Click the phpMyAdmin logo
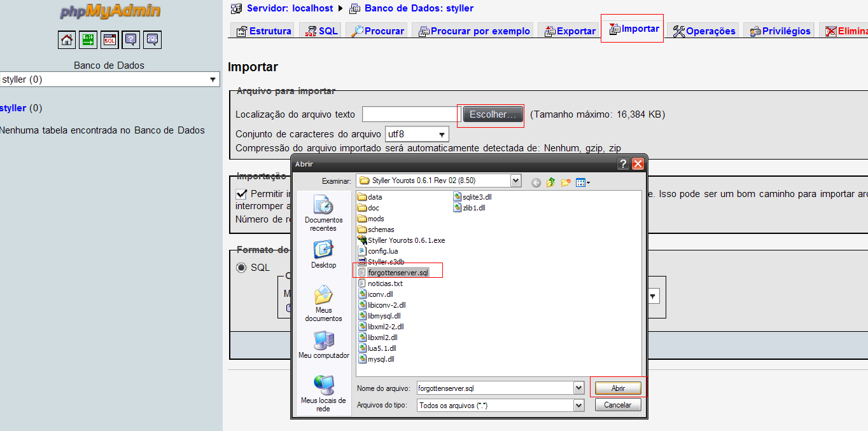The width and height of the screenshot is (868, 431). [110, 12]
